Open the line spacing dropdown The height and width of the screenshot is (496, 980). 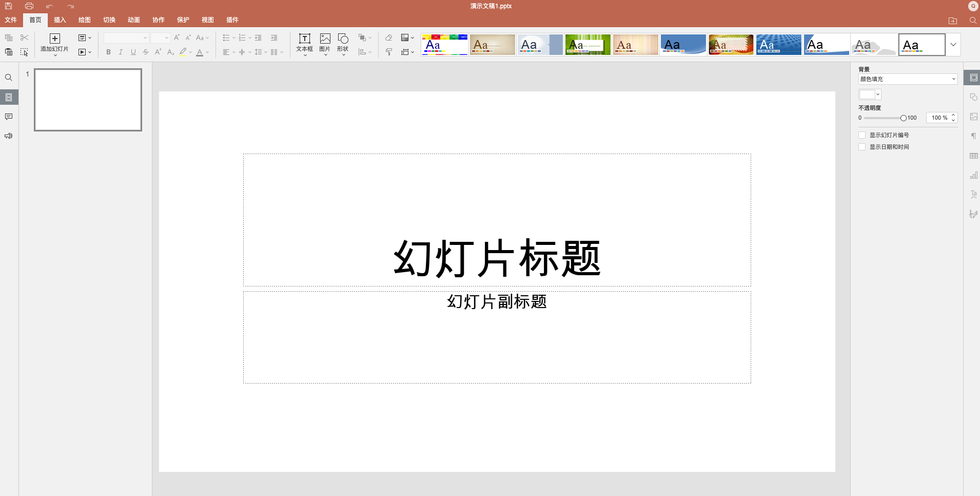pyautogui.click(x=261, y=52)
